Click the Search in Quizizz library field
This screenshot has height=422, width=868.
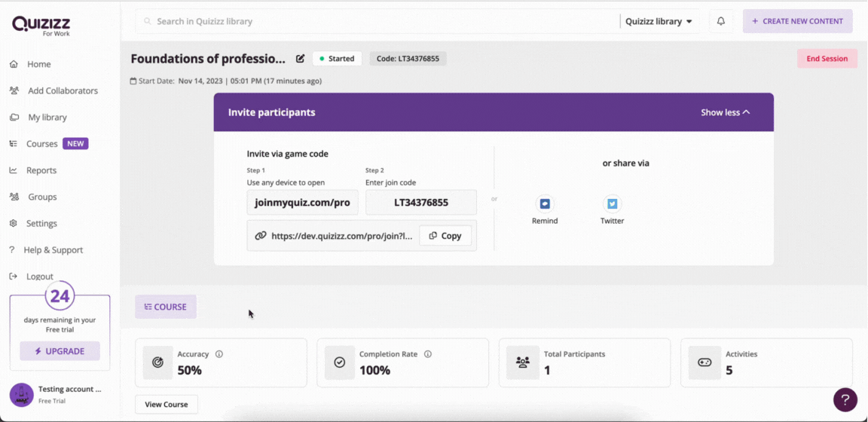377,22
